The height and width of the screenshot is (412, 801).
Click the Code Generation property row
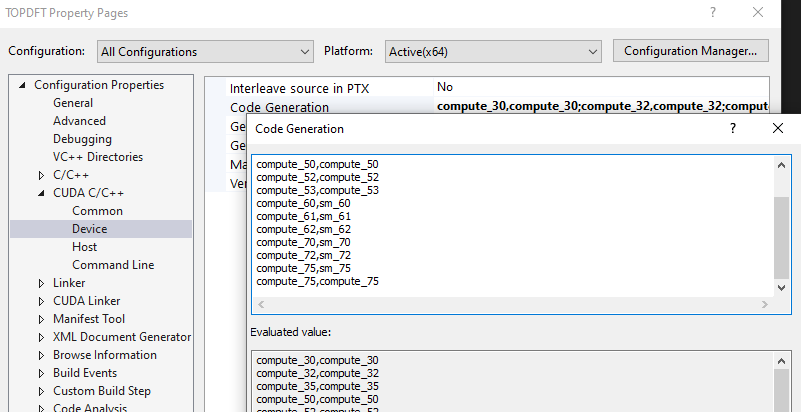(x=279, y=107)
